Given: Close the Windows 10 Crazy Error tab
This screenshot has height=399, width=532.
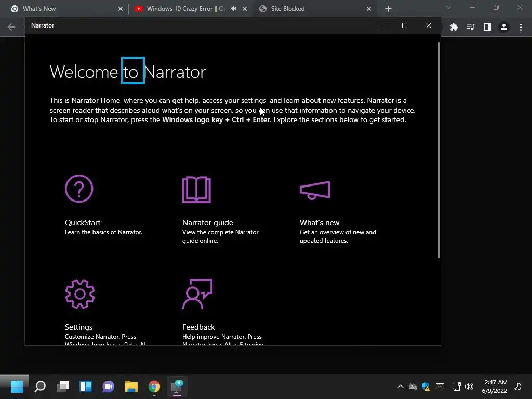Looking at the screenshot, I should (x=245, y=9).
